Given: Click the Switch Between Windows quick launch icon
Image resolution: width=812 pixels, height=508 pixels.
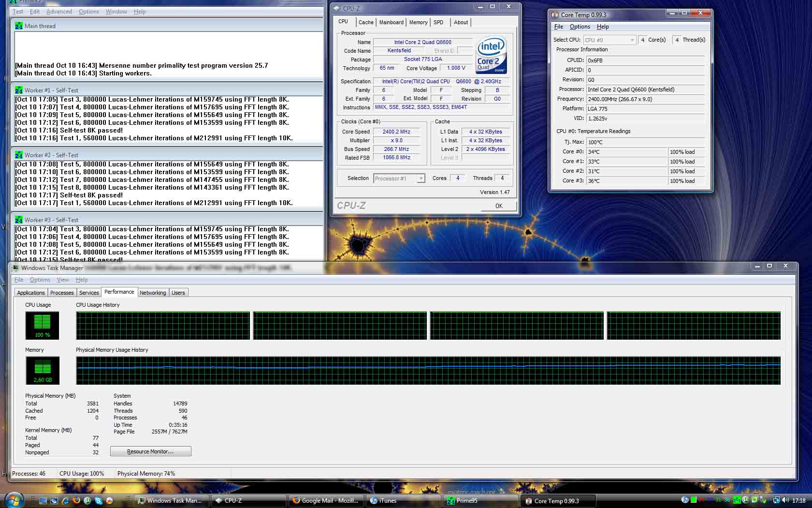Looking at the screenshot, I should (54, 501).
